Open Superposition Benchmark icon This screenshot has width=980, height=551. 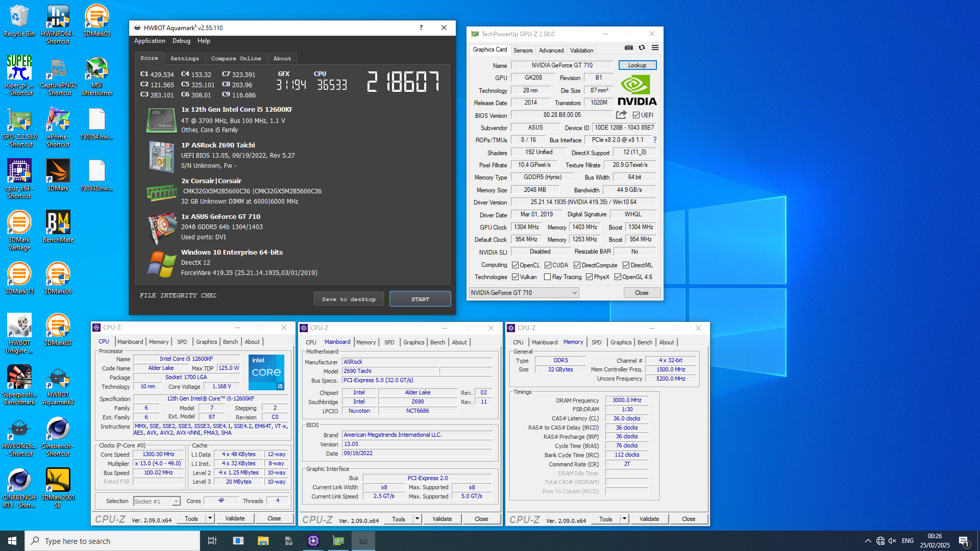click(x=19, y=385)
